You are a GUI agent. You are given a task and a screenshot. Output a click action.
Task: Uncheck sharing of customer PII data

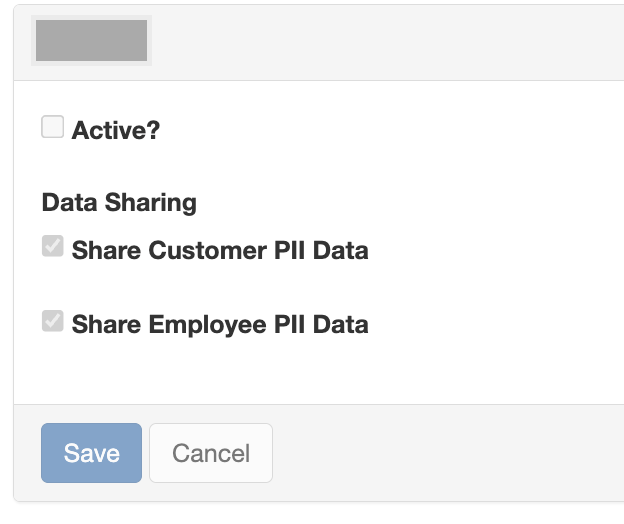pyautogui.click(x=53, y=246)
